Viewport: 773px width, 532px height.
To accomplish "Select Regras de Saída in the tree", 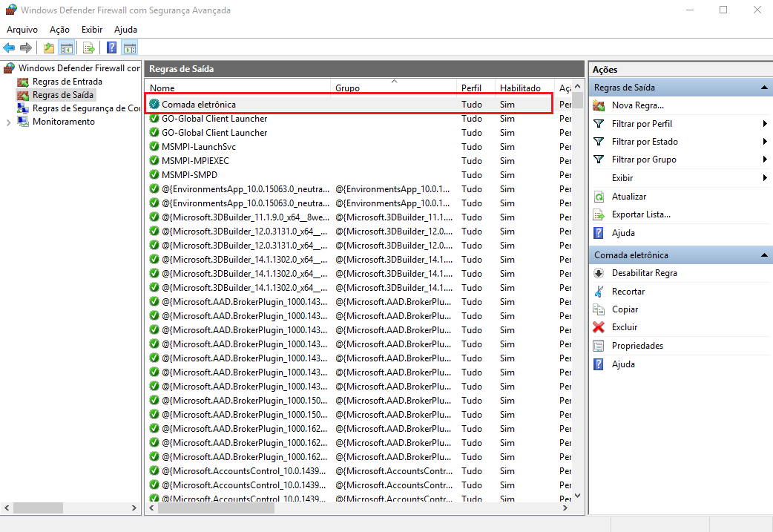I will click(x=62, y=95).
